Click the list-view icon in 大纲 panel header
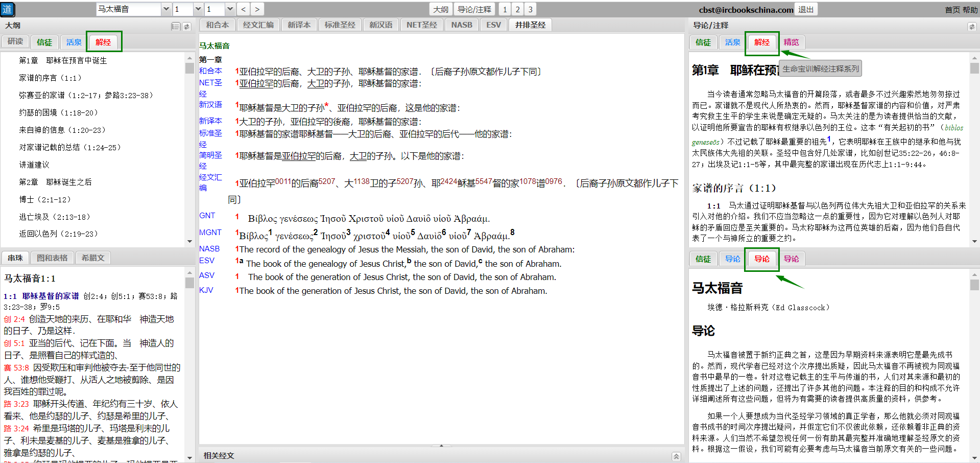The width and height of the screenshot is (980, 463). (175, 26)
